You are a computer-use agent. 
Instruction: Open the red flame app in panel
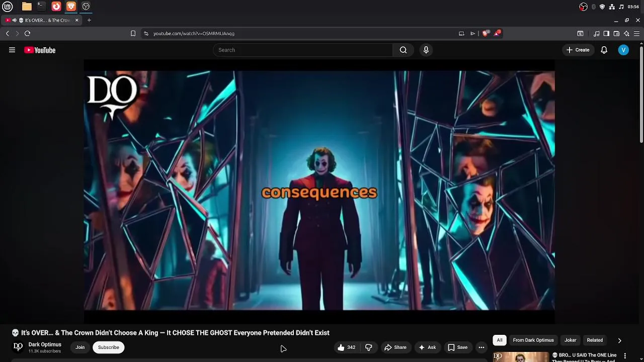(56, 7)
